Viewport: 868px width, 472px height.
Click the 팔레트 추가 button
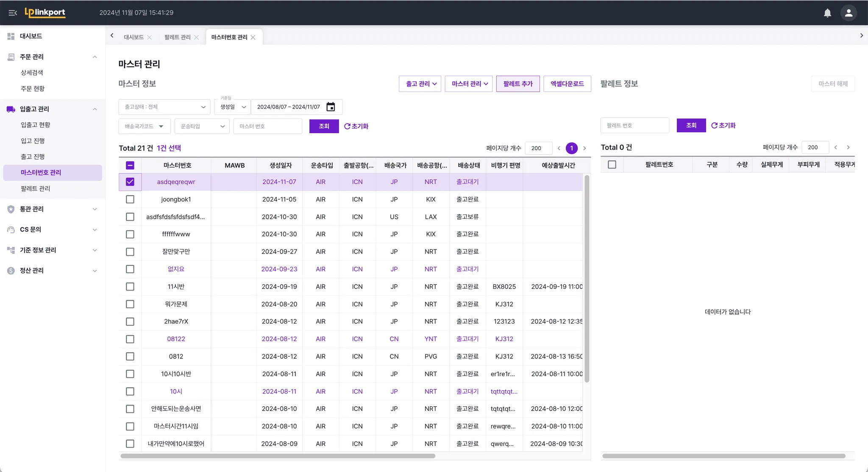pos(517,84)
